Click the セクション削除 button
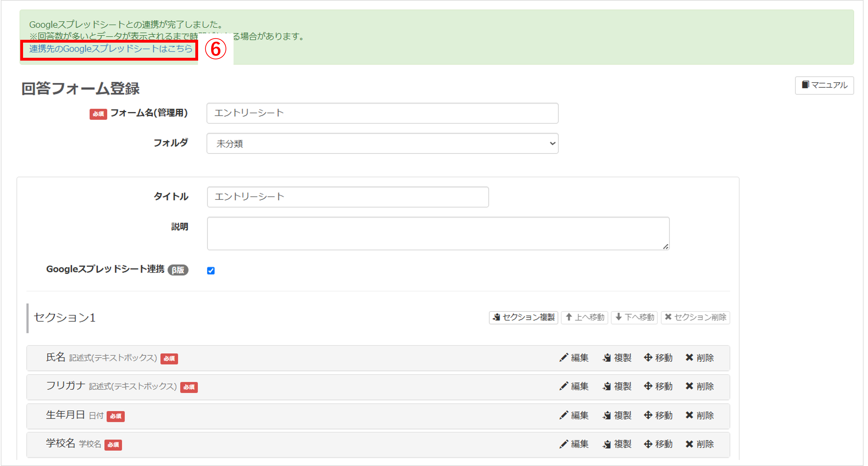868x466 pixels. pos(695,317)
